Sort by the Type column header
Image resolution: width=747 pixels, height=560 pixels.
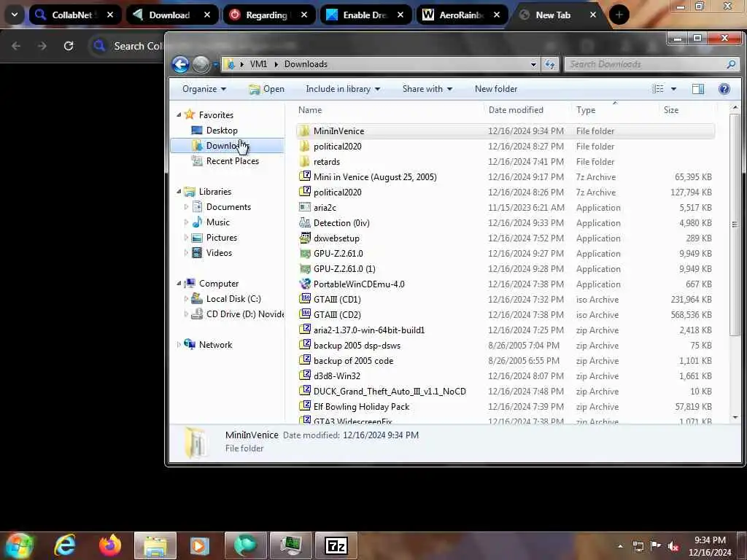click(x=586, y=110)
